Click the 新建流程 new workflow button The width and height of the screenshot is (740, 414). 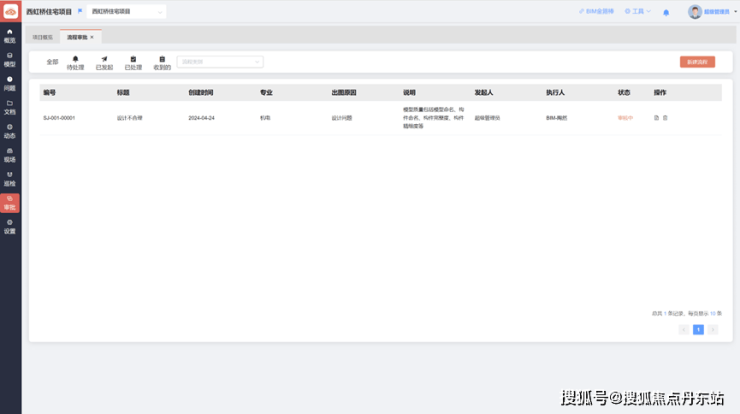click(x=697, y=62)
